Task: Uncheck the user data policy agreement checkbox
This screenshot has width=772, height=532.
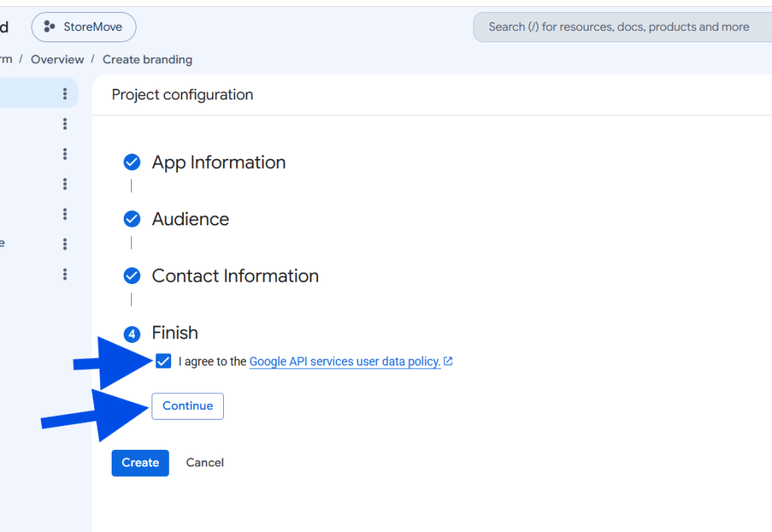Action: tap(164, 361)
